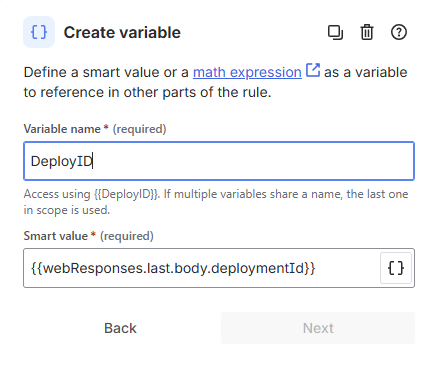Click the duplicate component icon
This screenshot has width=434, height=365.
335,32
